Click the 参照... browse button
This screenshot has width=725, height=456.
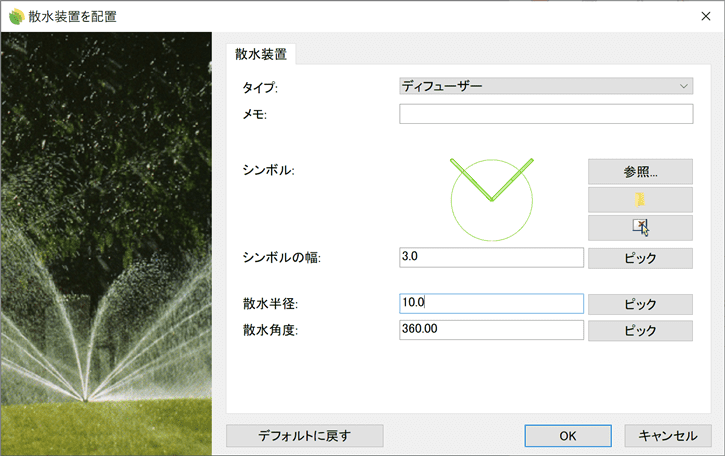pyautogui.click(x=640, y=172)
